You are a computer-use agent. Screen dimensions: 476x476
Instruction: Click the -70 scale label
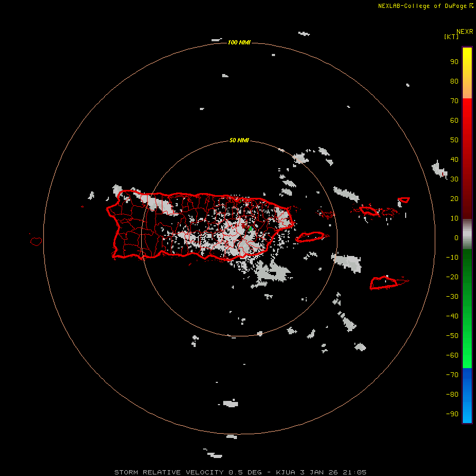coord(452,374)
